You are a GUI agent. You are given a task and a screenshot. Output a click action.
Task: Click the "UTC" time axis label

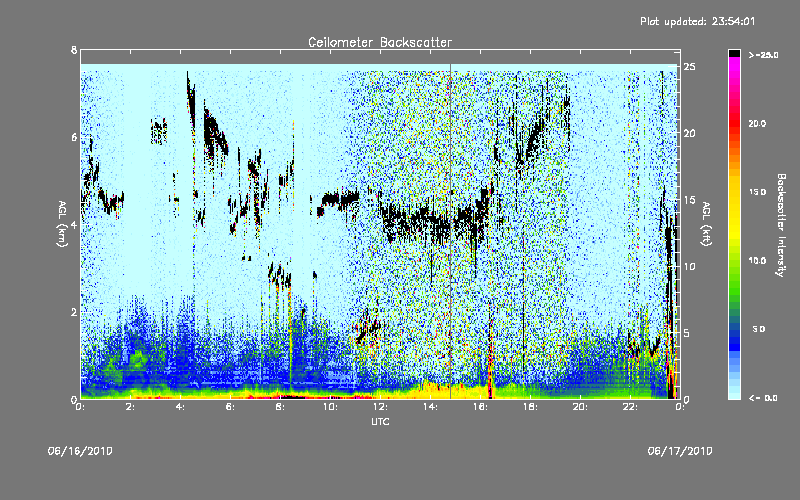[x=380, y=421]
